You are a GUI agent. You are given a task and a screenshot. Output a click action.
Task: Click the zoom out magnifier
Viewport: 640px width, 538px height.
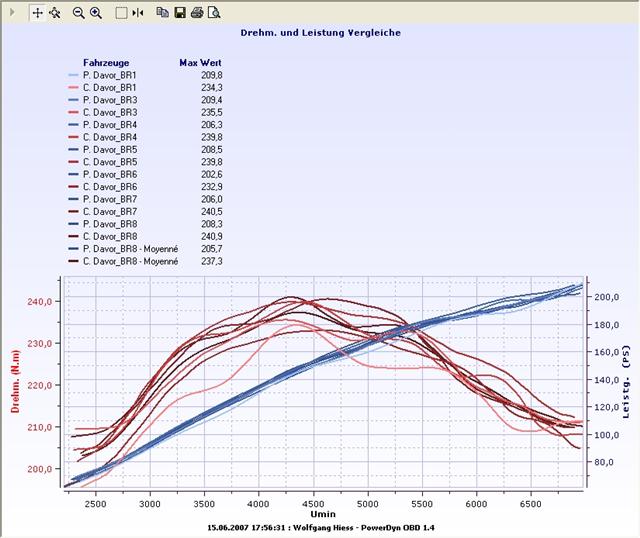coord(79,13)
